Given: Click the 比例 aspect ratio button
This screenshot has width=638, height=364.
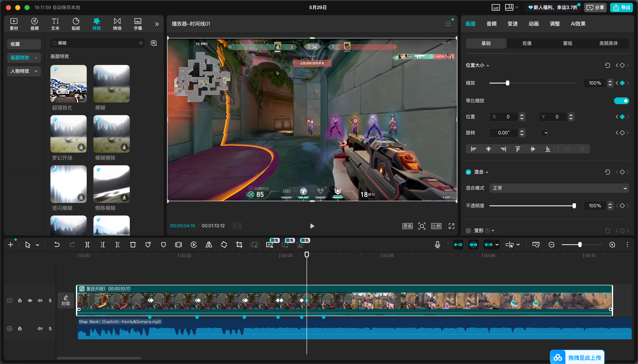Looking at the screenshot, I should [436, 226].
